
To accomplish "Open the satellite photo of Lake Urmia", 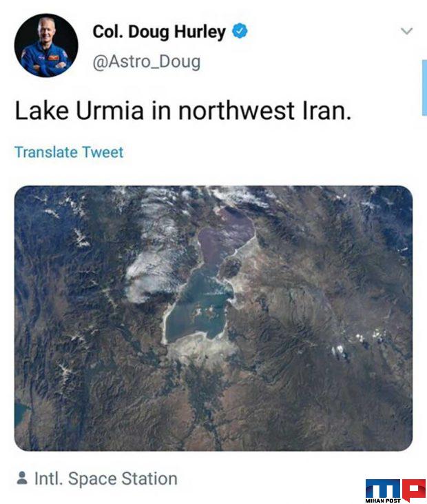I will pyautogui.click(x=213, y=319).
